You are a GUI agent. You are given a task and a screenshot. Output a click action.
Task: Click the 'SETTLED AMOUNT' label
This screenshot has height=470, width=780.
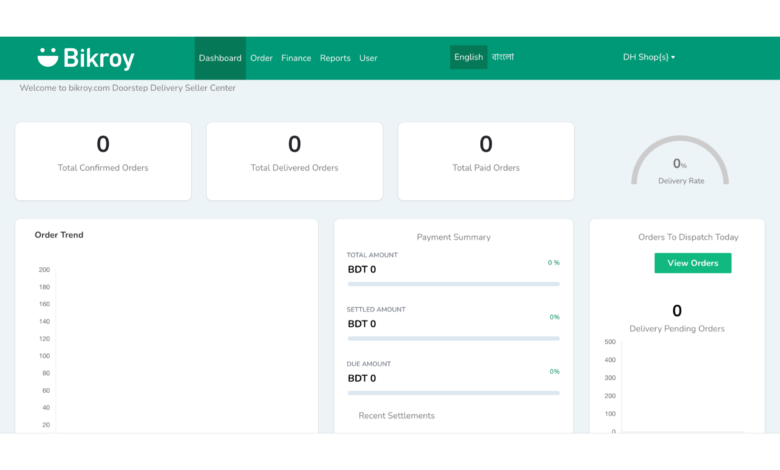coord(376,309)
